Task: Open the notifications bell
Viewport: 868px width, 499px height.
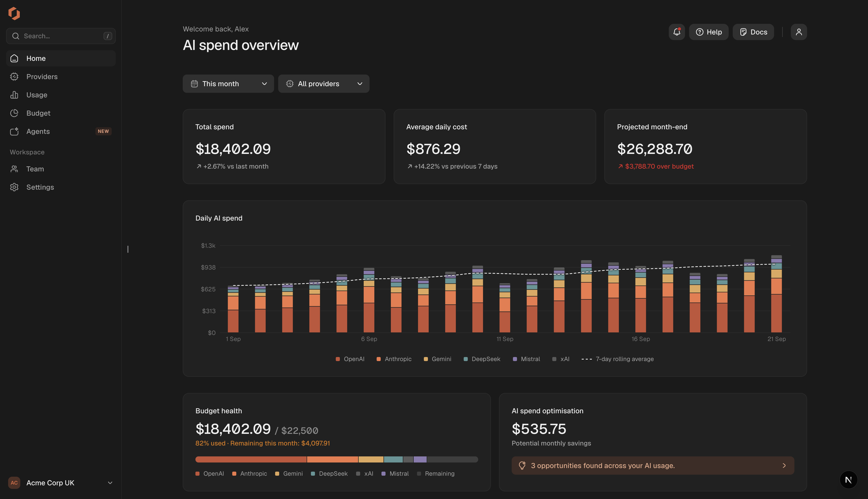Action: coord(677,32)
